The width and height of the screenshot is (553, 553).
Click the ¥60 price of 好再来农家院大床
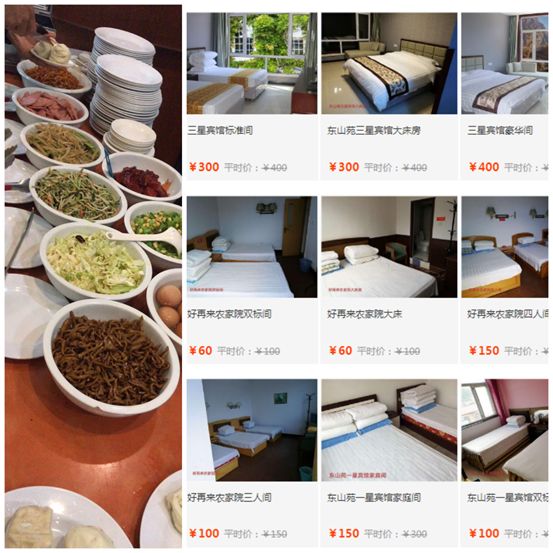click(x=340, y=351)
